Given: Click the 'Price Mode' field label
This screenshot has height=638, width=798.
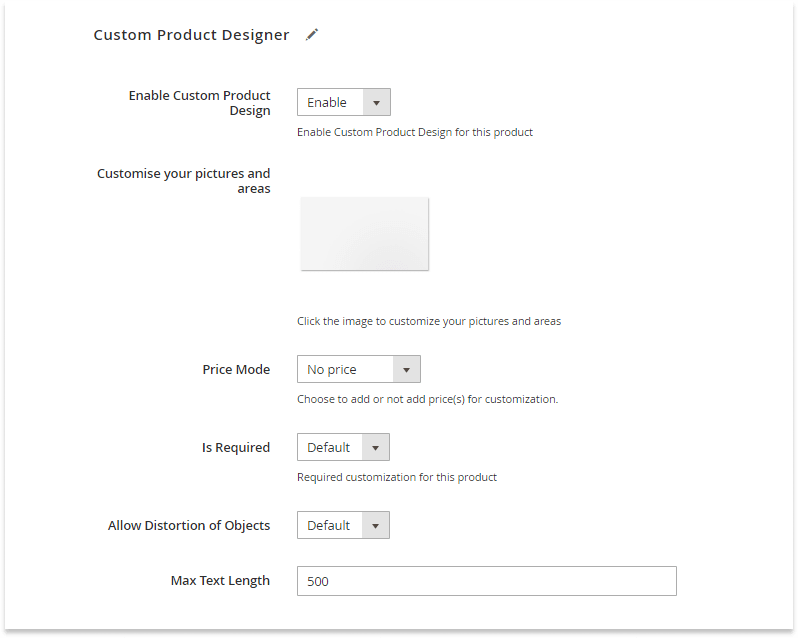Looking at the screenshot, I should click(x=236, y=369).
